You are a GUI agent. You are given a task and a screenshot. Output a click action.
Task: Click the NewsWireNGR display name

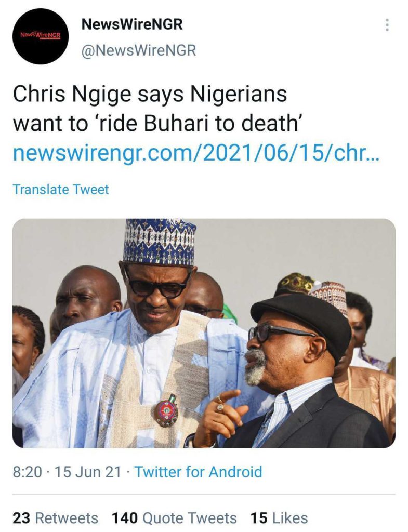click(x=132, y=24)
